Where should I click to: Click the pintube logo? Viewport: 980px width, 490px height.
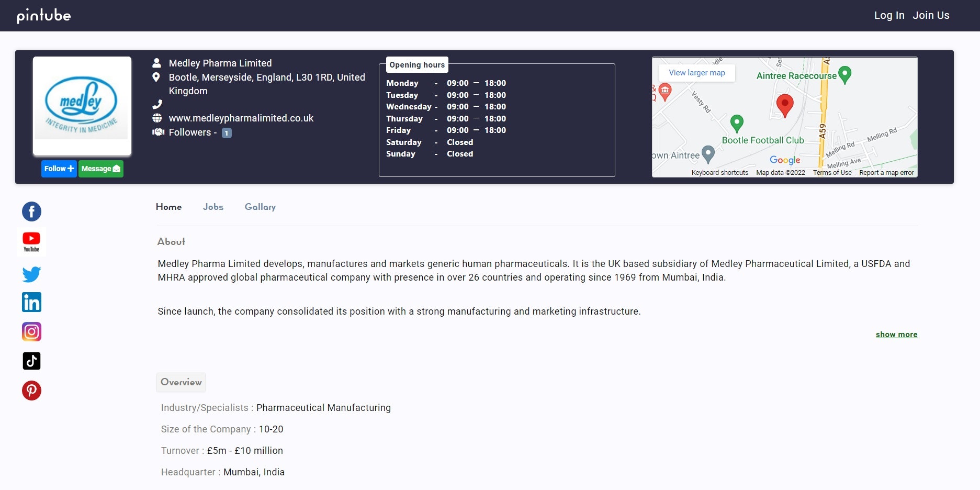pyautogui.click(x=44, y=16)
